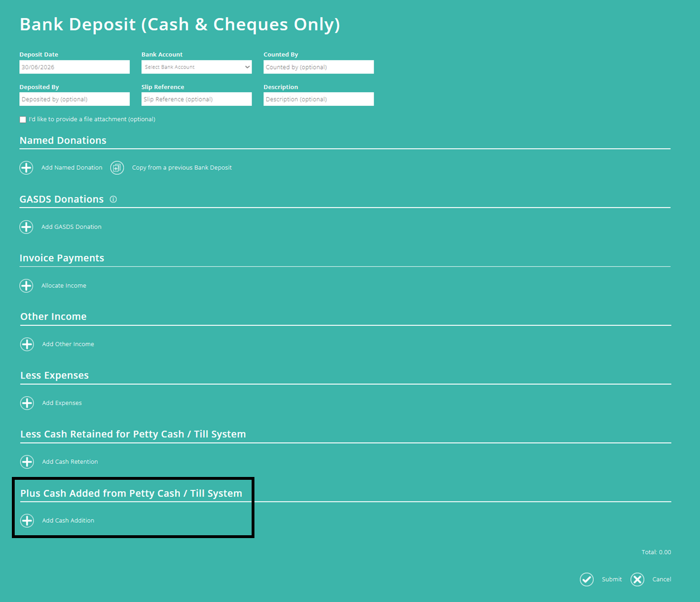Click the Cancel button label
Viewport: 700px width, 602px height.
(x=662, y=579)
